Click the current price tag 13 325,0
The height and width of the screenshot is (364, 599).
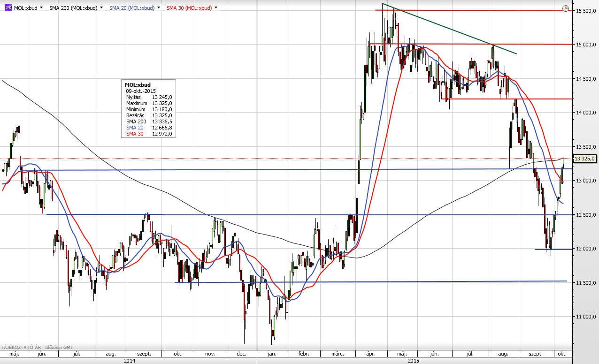584,159
